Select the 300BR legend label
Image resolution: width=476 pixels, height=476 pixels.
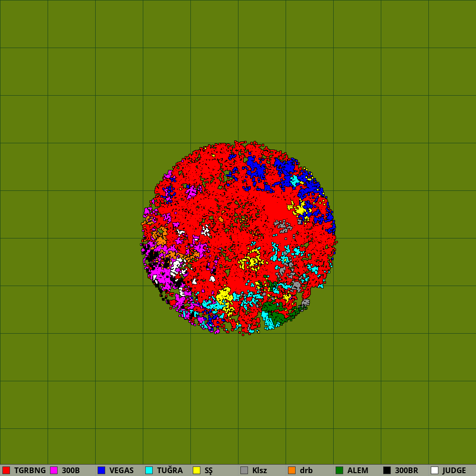407,470
